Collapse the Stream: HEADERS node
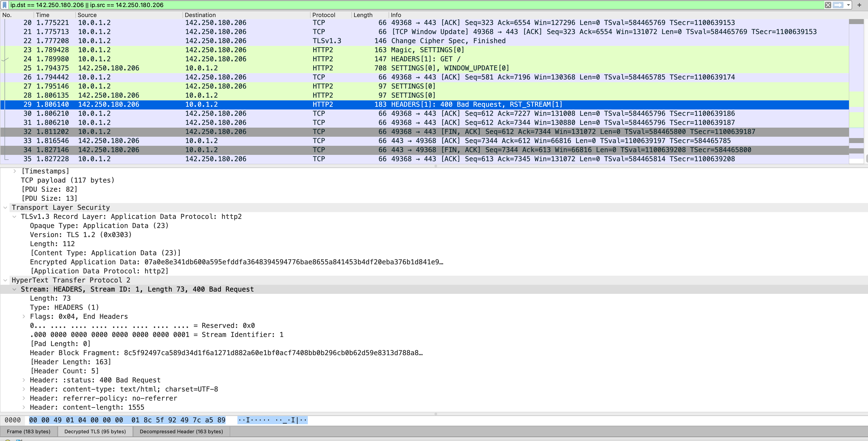The height and width of the screenshot is (441, 868). (15, 289)
